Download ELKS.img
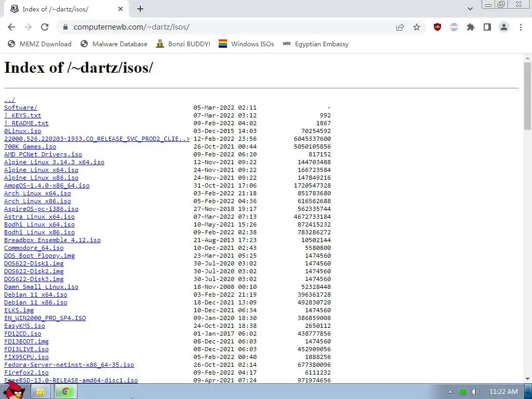This screenshot has height=399, width=532. pos(19,311)
